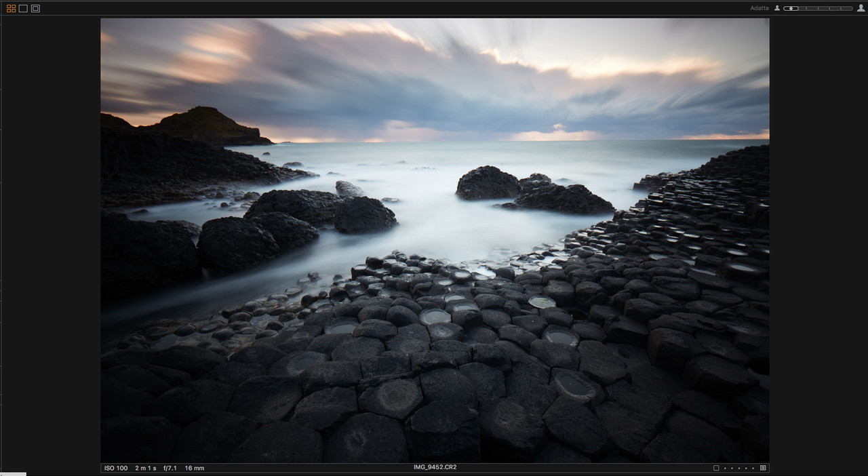This screenshot has width=868, height=476.
Task: Switch to the single image view layout
Action: point(23,8)
